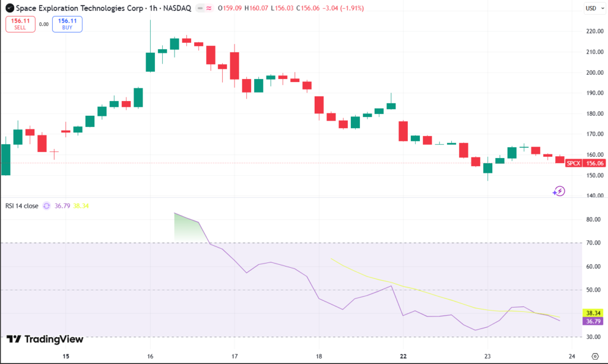Image resolution: width=608 pixels, height=364 pixels.
Task: Click the purple lightning bolt icon
Action: [559, 191]
